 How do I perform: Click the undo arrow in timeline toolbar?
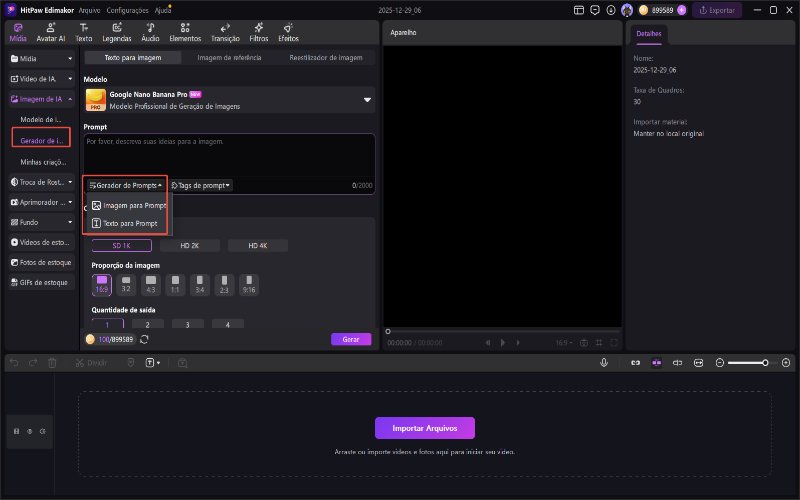click(x=14, y=363)
